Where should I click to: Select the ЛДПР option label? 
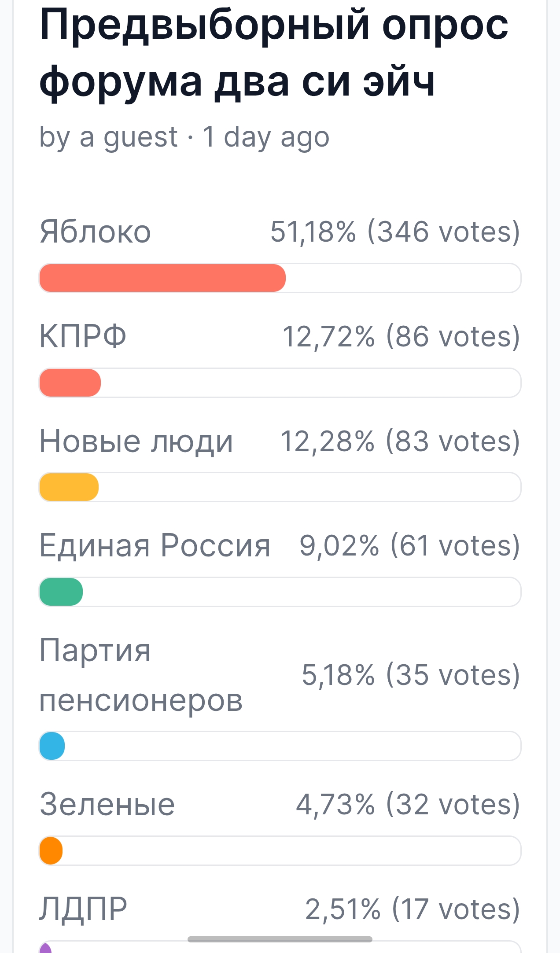83,909
